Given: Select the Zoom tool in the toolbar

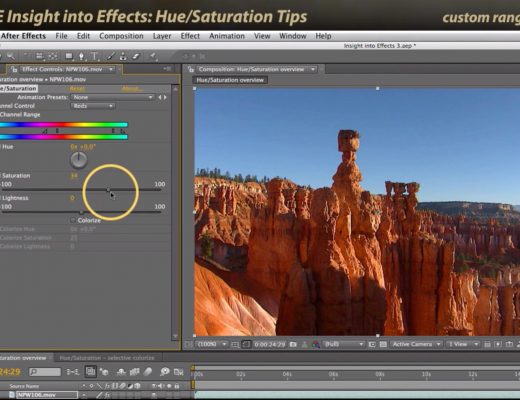Looking at the screenshot, I should 11,56.
